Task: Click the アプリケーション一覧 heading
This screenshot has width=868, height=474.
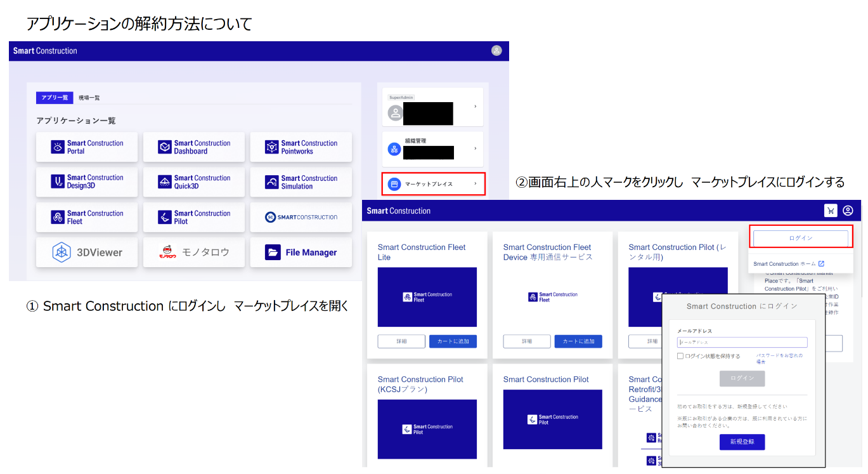Action: (76, 121)
